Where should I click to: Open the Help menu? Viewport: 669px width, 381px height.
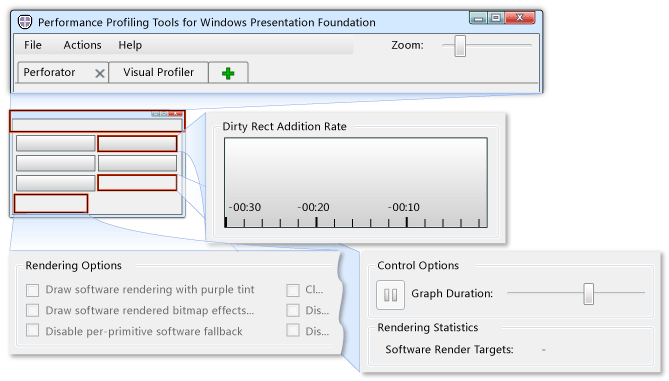[130, 45]
